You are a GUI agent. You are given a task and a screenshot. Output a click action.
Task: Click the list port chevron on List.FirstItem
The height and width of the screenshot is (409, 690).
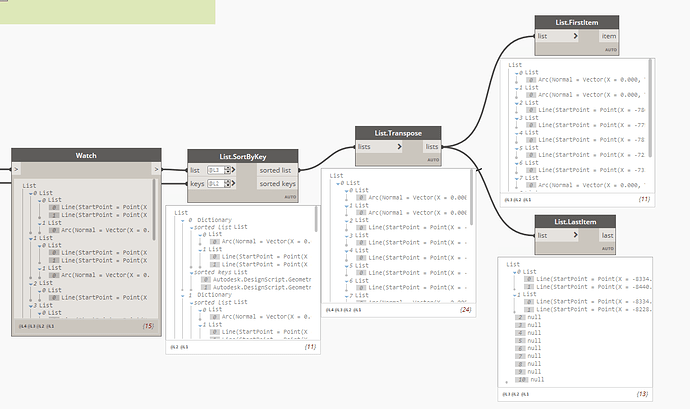[575, 36]
